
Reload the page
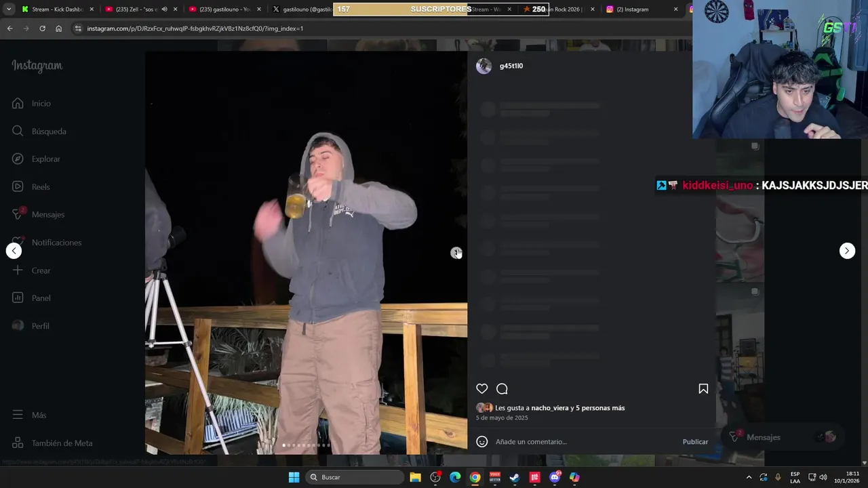pos(42,28)
